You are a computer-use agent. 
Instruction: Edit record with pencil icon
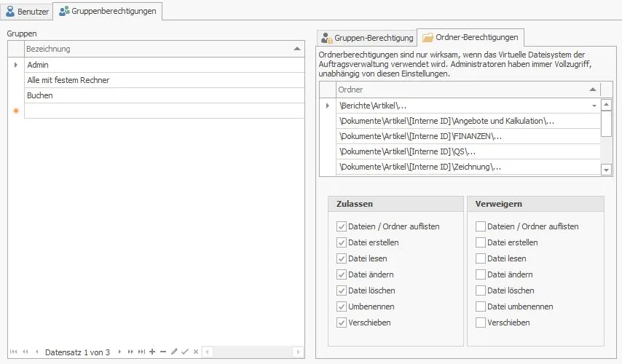pyautogui.click(x=174, y=352)
